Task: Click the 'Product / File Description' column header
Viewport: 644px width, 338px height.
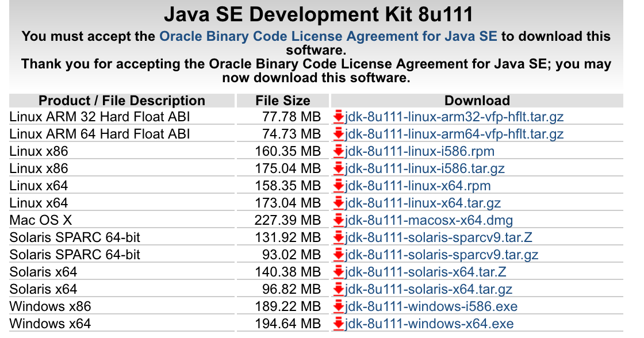Action: [122, 101]
